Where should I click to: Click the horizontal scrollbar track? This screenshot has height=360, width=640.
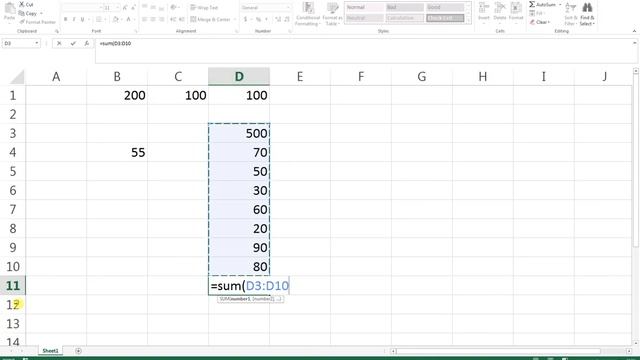(510, 351)
